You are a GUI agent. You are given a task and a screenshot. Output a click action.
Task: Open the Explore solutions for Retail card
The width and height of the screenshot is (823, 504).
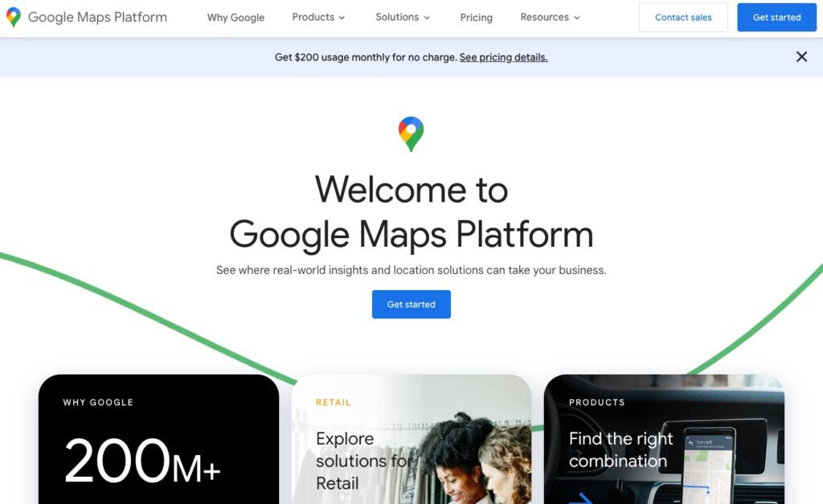point(411,439)
